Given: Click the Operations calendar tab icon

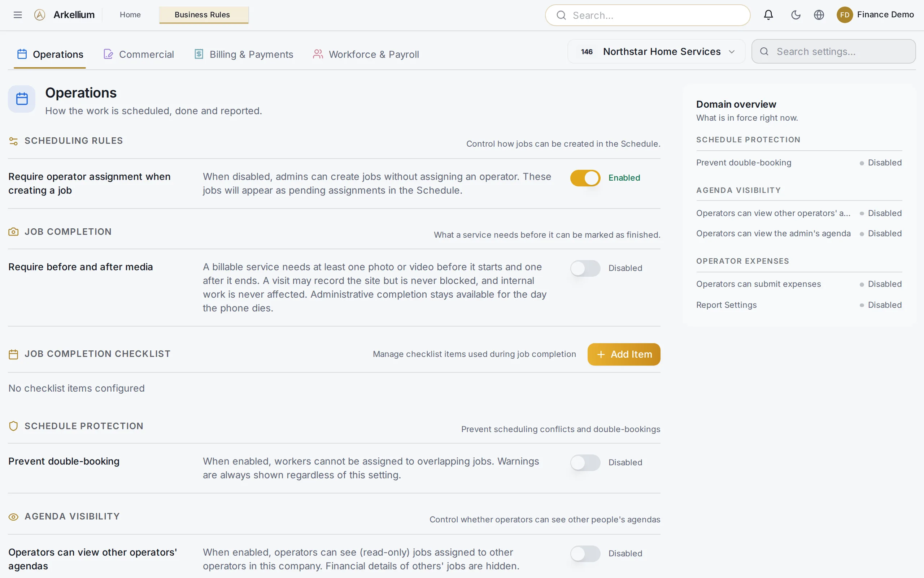Looking at the screenshot, I should click(22, 54).
